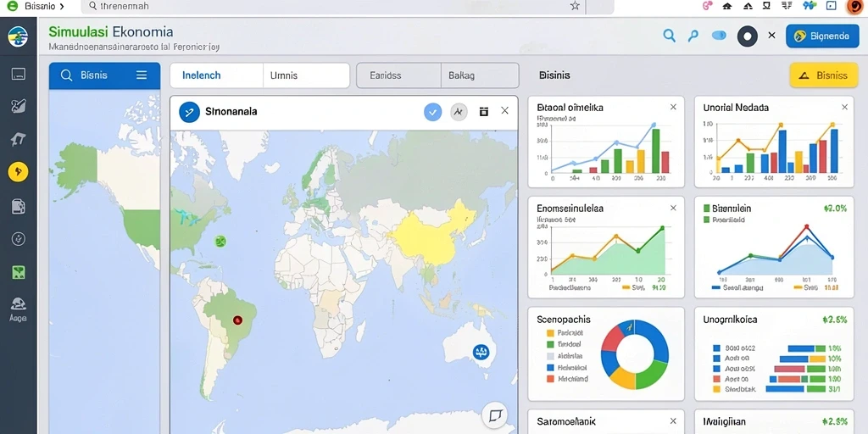Click the circular gauge icon in the sidebar
This screenshot has height=434, width=868.
(19, 239)
